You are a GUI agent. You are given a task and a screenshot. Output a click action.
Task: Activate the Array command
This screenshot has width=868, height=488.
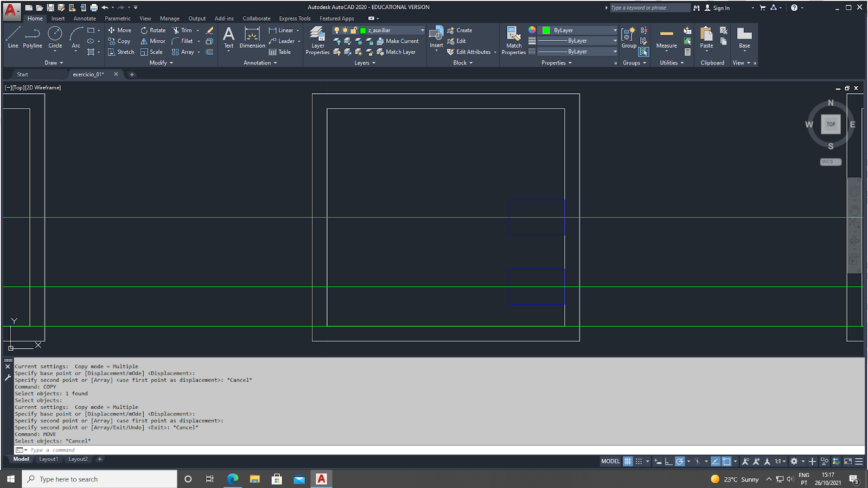point(183,52)
